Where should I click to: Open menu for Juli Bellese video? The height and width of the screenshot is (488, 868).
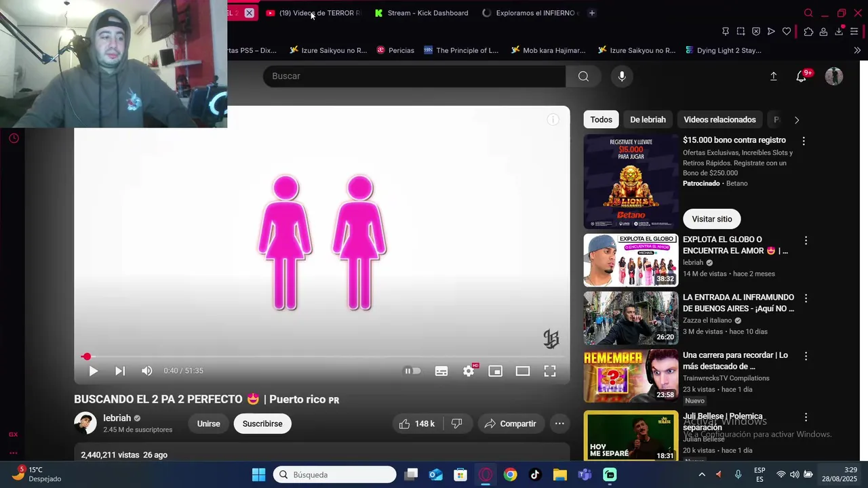click(806, 418)
